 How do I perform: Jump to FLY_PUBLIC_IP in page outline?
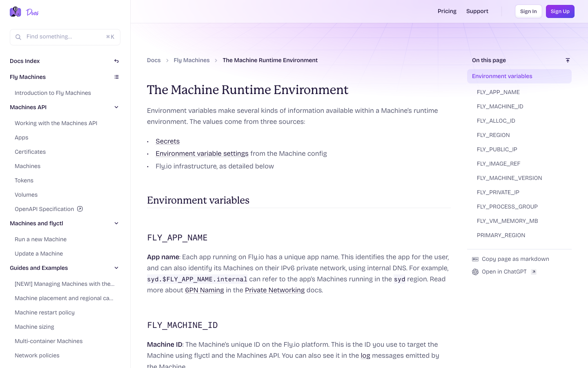tap(497, 149)
